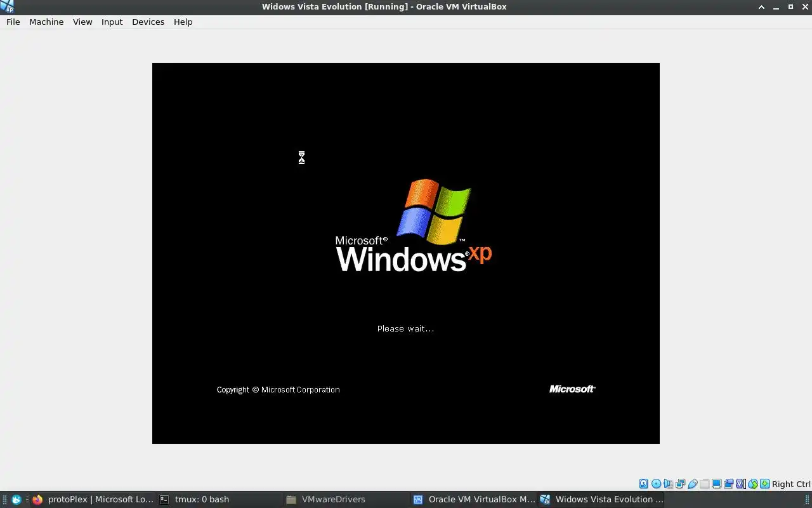Image resolution: width=812 pixels, height=508 pixels.
Task: Open the Devices menu
Action: pos(148,22)
